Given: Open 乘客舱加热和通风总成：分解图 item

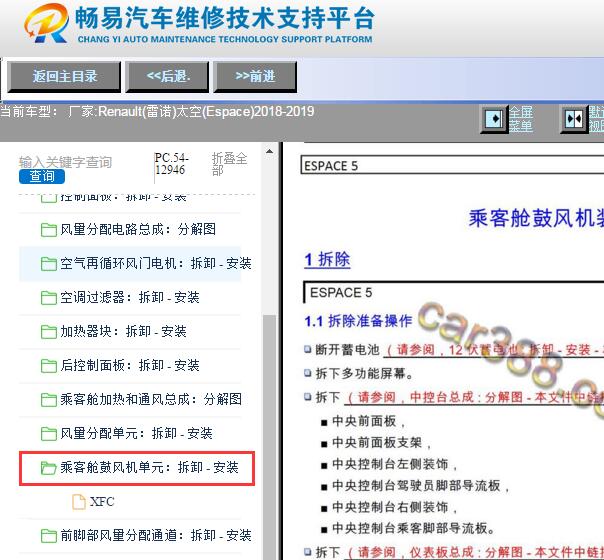Looking at the screenshot, I should 151,400.
